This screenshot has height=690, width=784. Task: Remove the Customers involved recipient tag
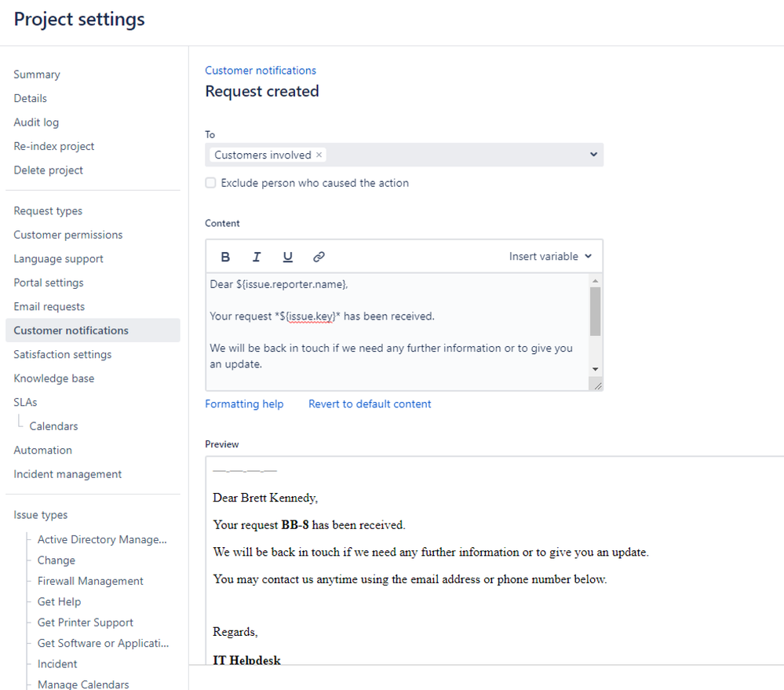tap(319, 155)
